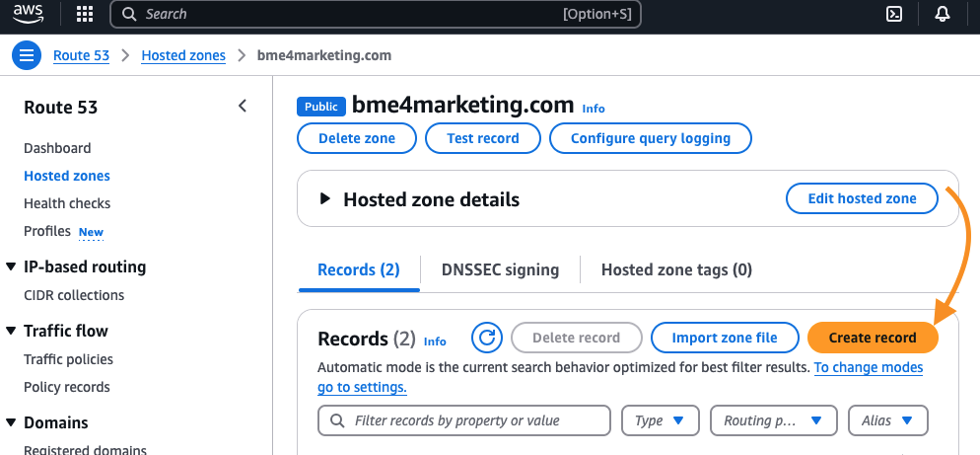Viewport: 980px width, 455px height.
Task: Launch the CloudShell terminal icon
Action: coord(894,14)
